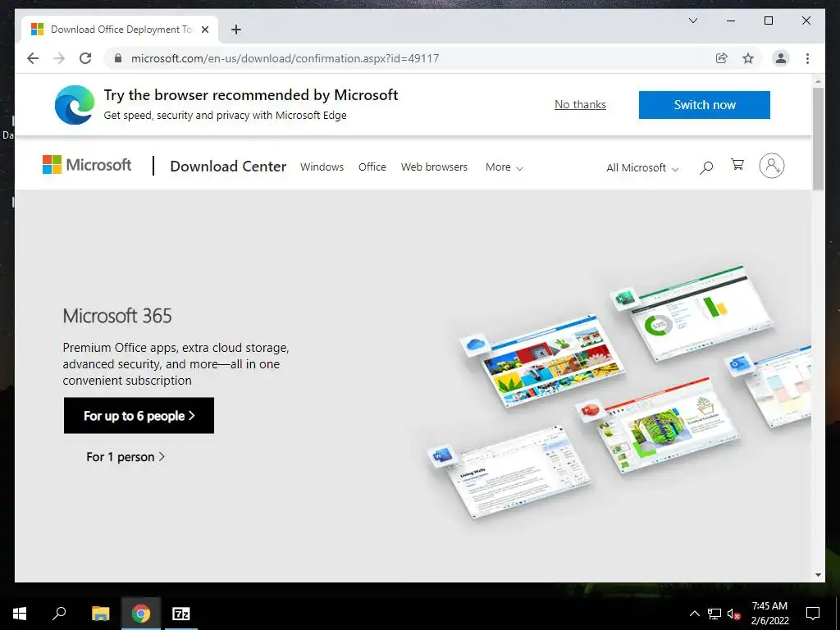Open the site search magnifier
Viewport: 840px width, 630px height.
pyautogui.click(x=706, y=167)
